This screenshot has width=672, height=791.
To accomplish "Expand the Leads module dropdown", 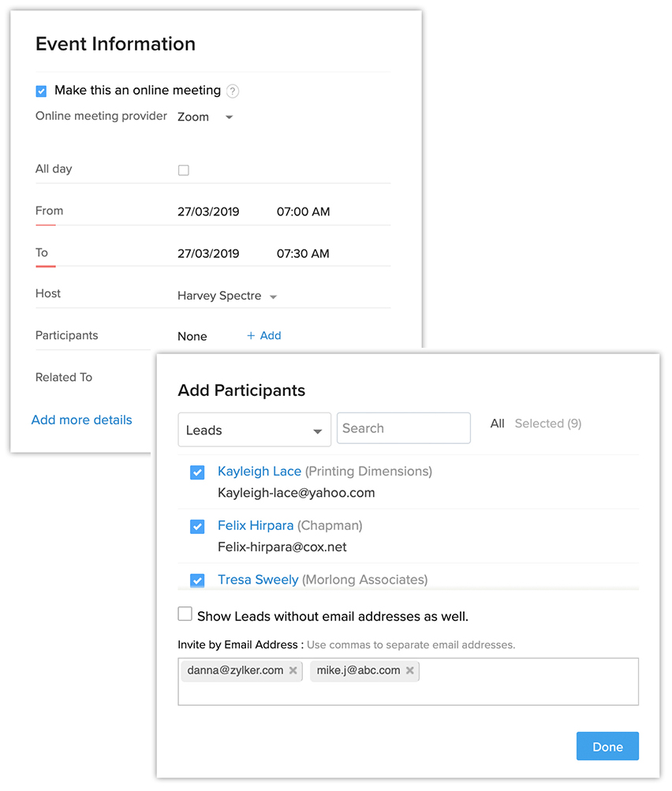I will click(x=254, y=431).
